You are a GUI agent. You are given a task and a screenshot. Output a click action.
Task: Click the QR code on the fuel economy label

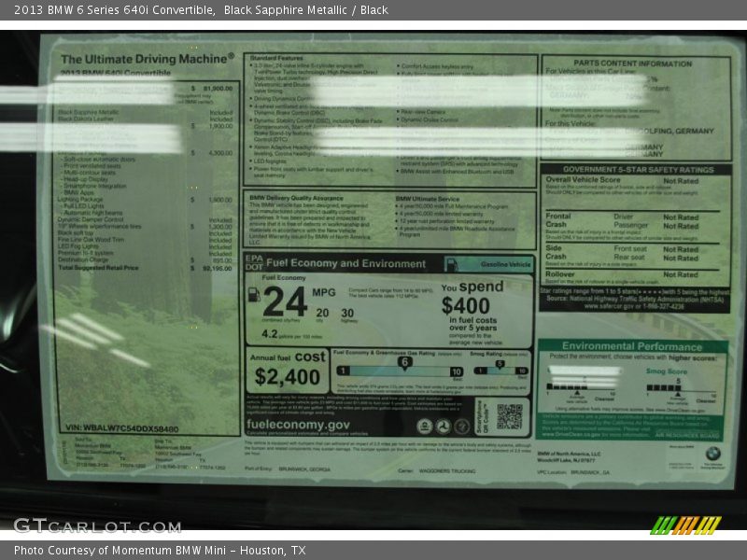click(x=509, y=416)
